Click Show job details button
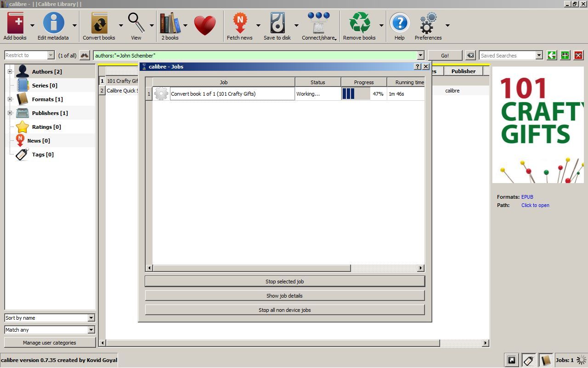The width and height of the screenshot is (588, 368). [x=285, y=295]
